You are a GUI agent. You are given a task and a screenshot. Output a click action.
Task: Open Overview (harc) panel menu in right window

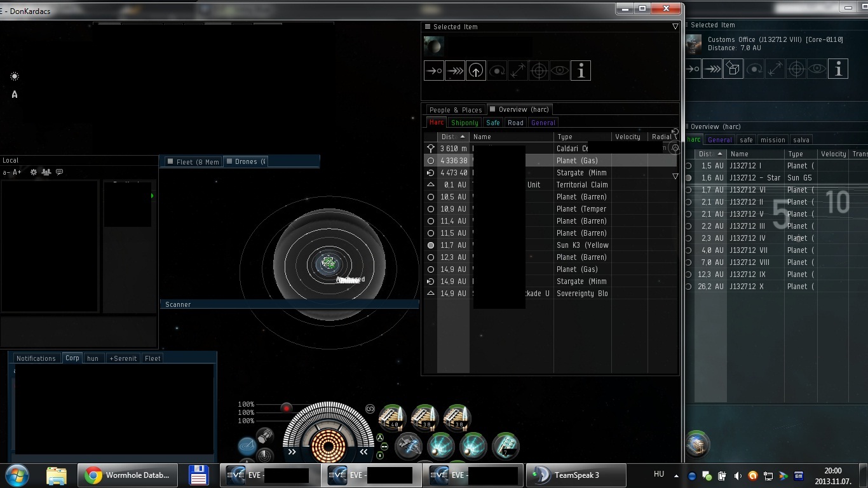point(687,126)
